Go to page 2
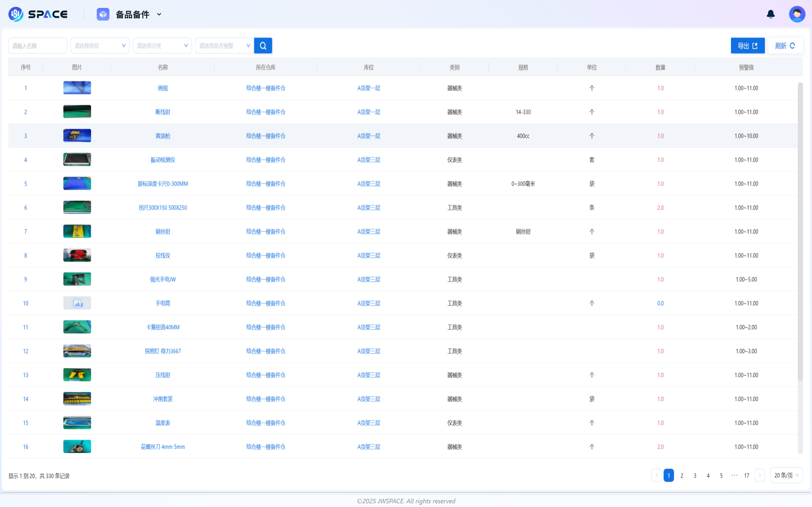812x507 pixels. [x=682, y=476]
